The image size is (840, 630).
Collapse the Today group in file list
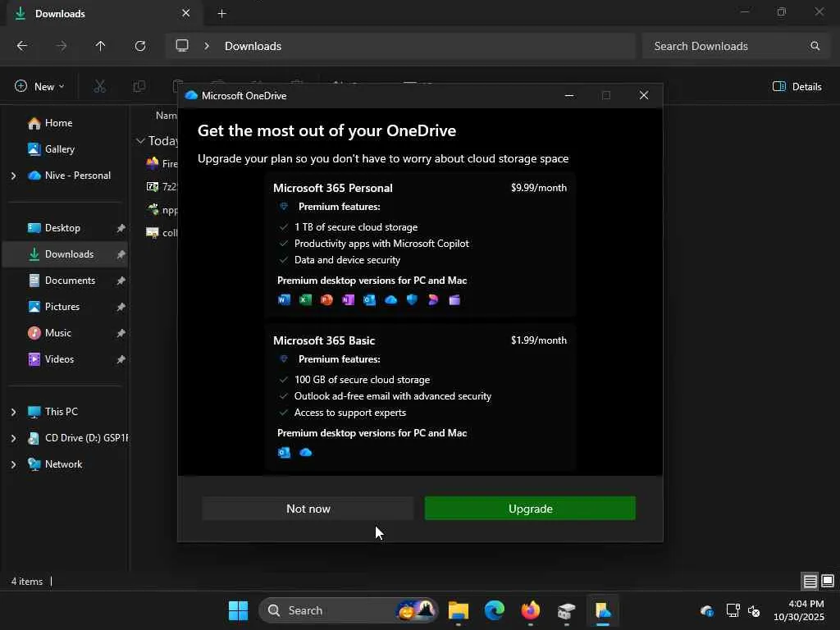click(x=140, y=141)
